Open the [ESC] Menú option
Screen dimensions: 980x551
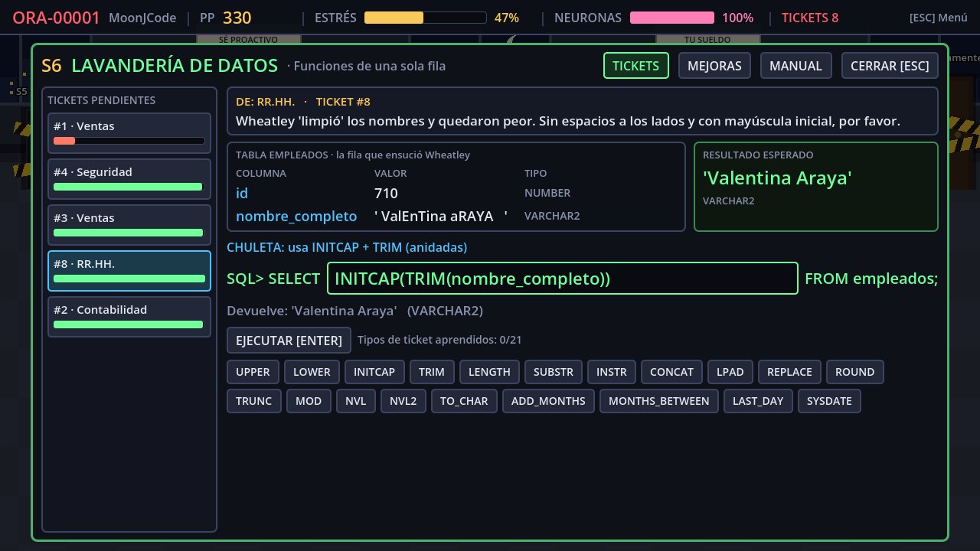(939, 18)
